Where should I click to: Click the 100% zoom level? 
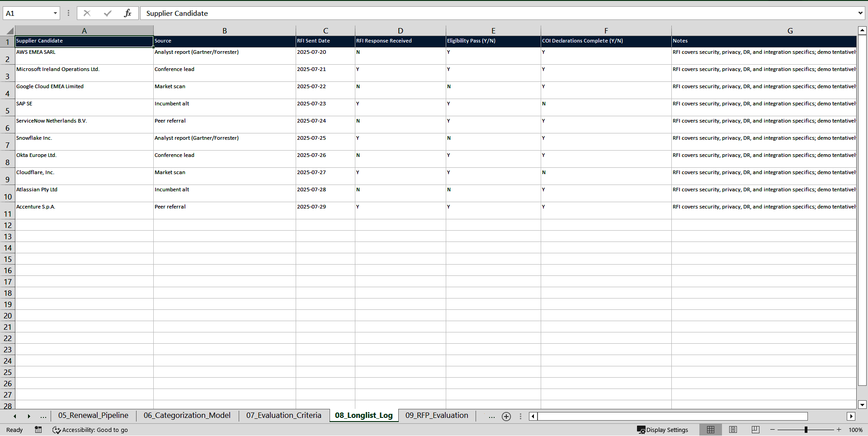[855, 430]
